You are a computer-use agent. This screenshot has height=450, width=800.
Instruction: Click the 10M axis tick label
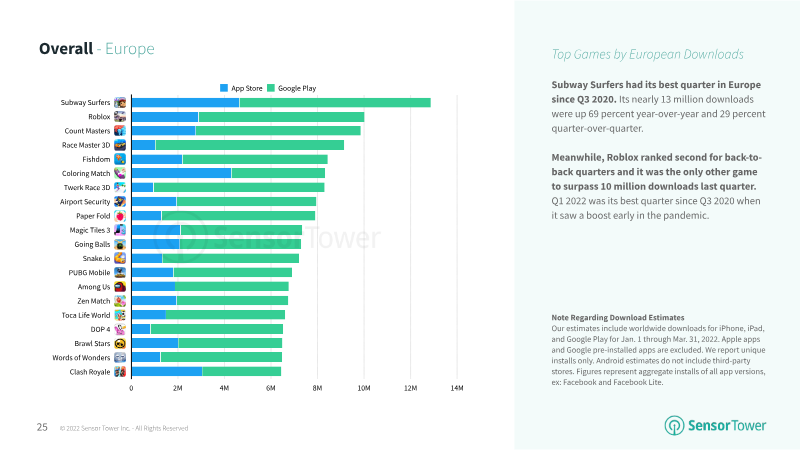pyautogui.click(x=364, y=388)
